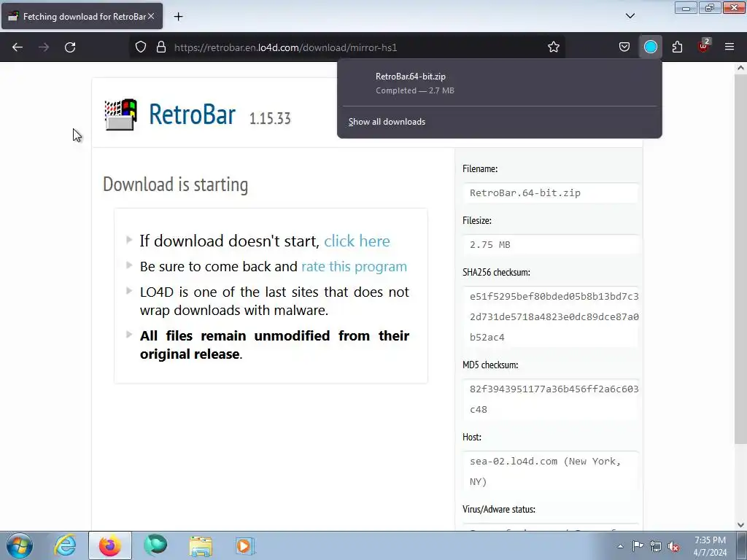The width and height of the screenshot is (747, 560).
Task: Select the Fetching download for RetroBar tab
Action: point(82,16)
